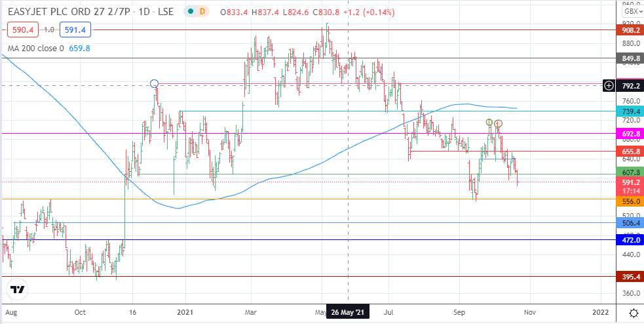Click the Nov label on time axis
Viewport: 644px width, 324px height.
529,312
